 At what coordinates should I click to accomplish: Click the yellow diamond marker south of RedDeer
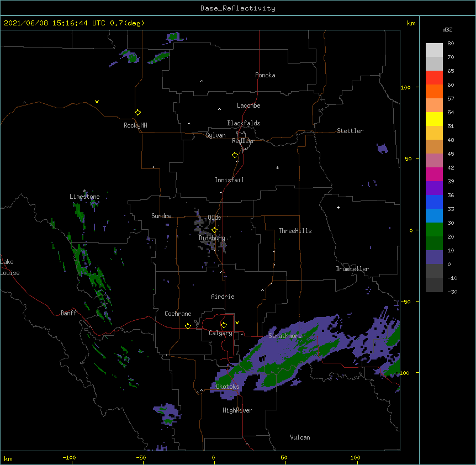235,155
